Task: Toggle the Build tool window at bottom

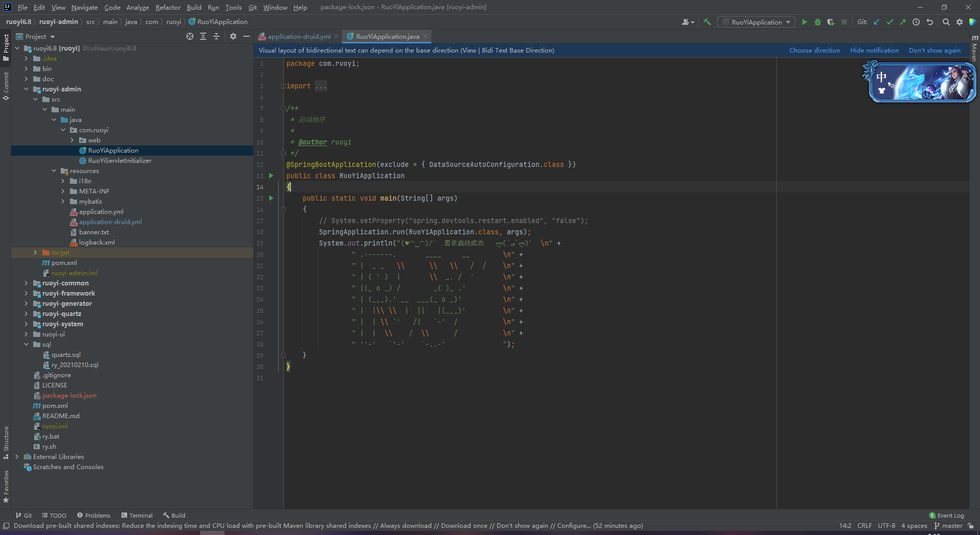Action: (174, 516)
